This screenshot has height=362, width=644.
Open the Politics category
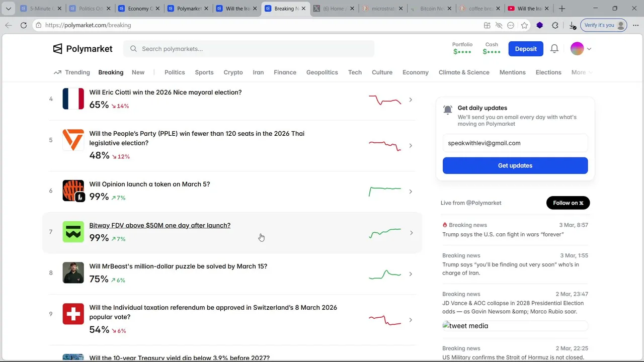point(175,72)
